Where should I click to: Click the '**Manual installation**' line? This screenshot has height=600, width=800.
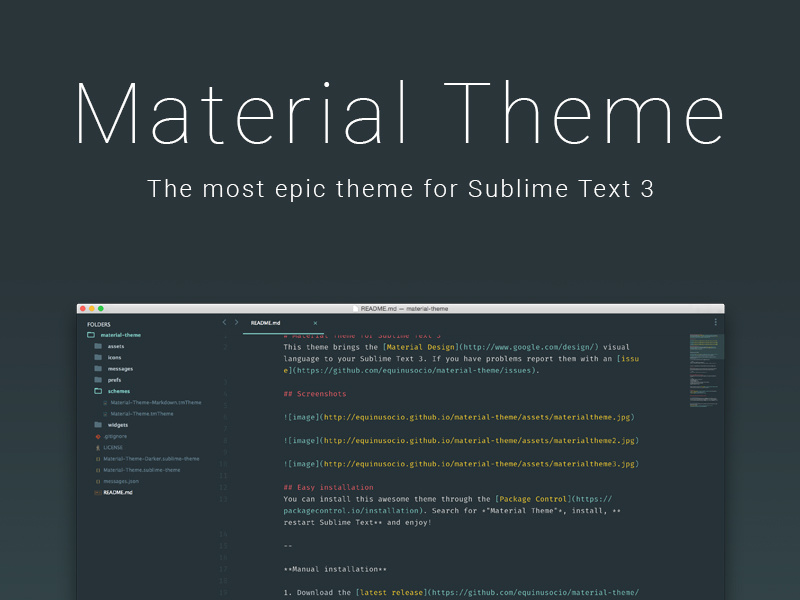[x=335, y=569]
